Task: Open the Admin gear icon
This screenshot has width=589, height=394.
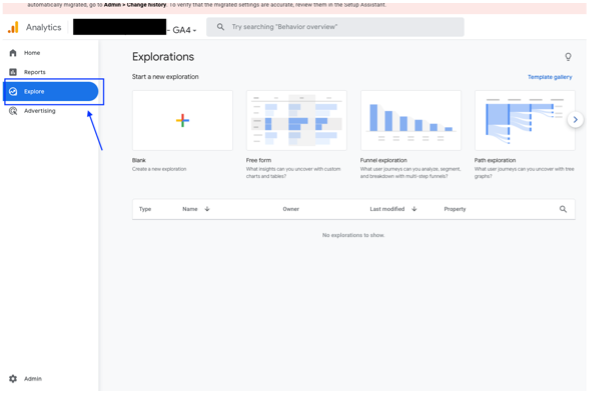Action: pyautogui.click(x=13, y=379)
